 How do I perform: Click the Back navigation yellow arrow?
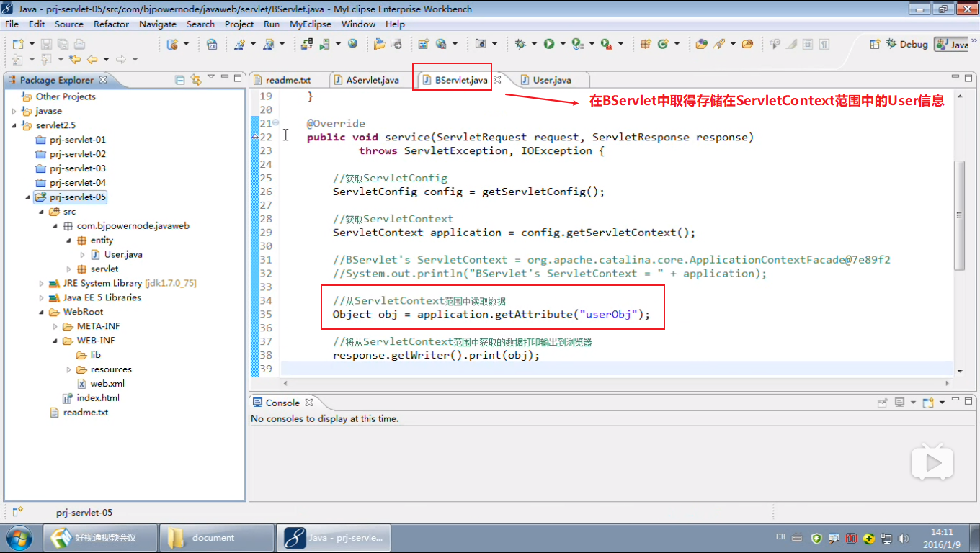[x=92, y=60]
